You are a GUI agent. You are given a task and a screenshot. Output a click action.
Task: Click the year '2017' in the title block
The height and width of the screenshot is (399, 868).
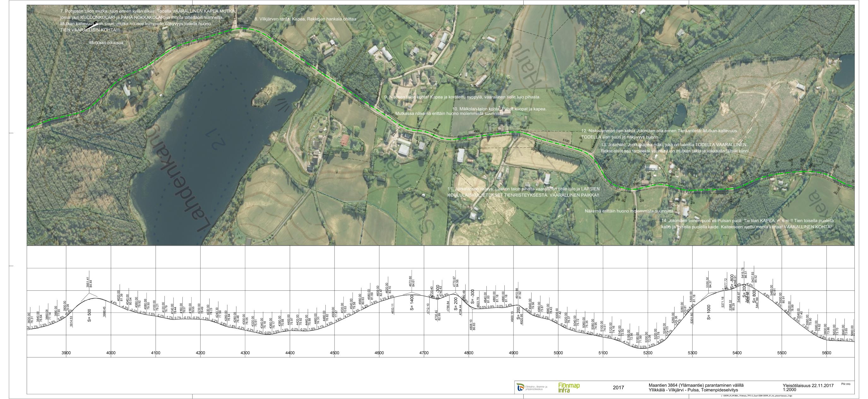(618, 388)
